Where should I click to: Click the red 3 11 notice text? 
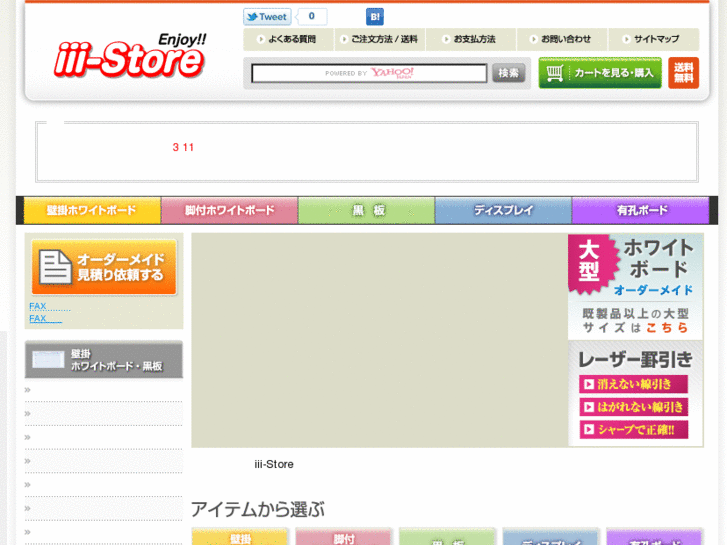click(183, 147)
